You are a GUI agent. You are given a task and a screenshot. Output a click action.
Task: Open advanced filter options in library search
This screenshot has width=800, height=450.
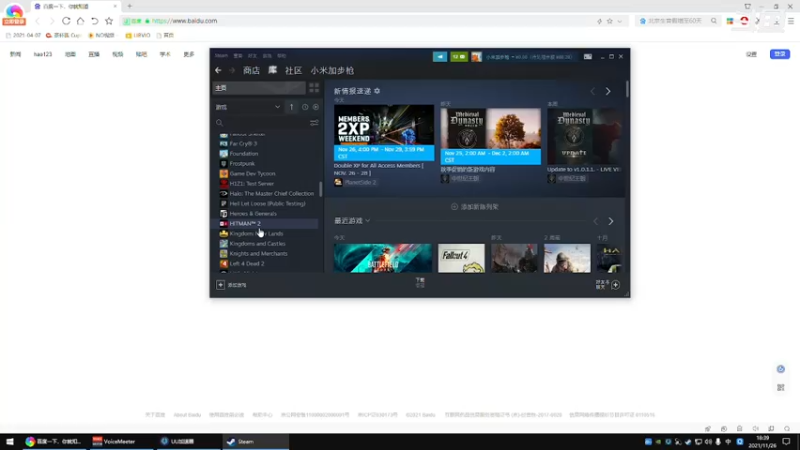pyautogui.click(x=314, y=123)
